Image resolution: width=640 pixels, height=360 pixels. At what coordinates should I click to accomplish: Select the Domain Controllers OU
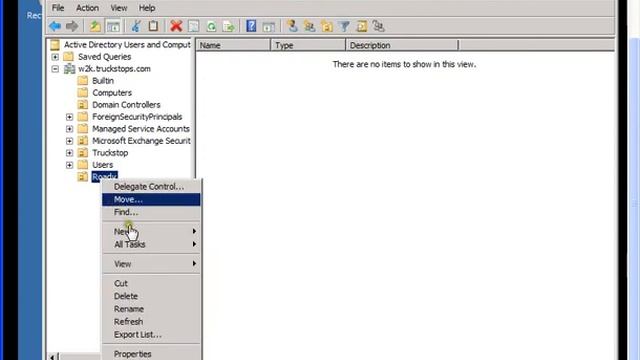point(126,105)
